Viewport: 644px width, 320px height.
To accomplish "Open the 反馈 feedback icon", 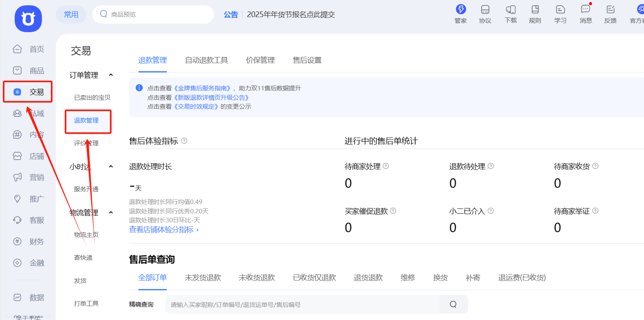I will [610, 14].
